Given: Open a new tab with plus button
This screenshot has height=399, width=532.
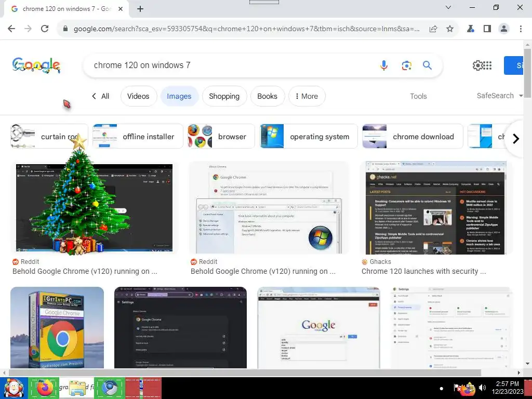Looking at the screenshot, I should [x=140, y=9].
